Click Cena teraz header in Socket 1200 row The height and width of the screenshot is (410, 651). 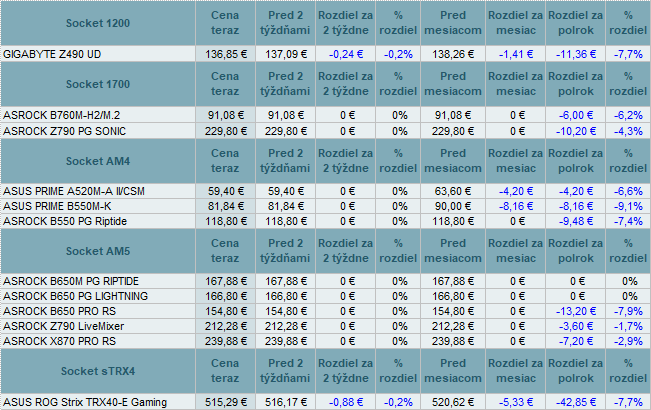[225, 23]
